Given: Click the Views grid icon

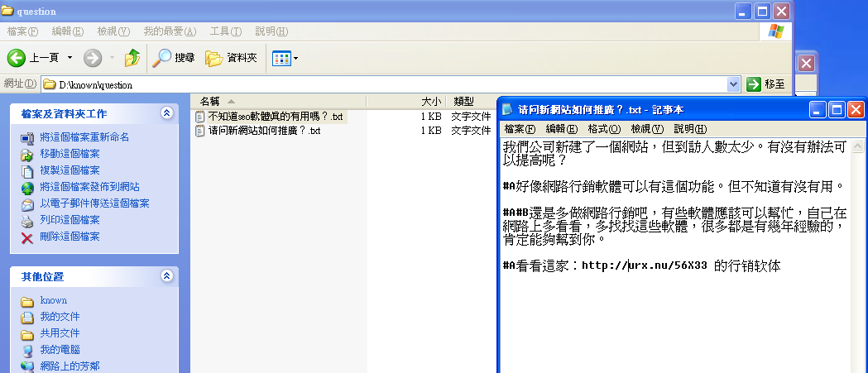Looking at the screenshot, I should coord(281,58).
